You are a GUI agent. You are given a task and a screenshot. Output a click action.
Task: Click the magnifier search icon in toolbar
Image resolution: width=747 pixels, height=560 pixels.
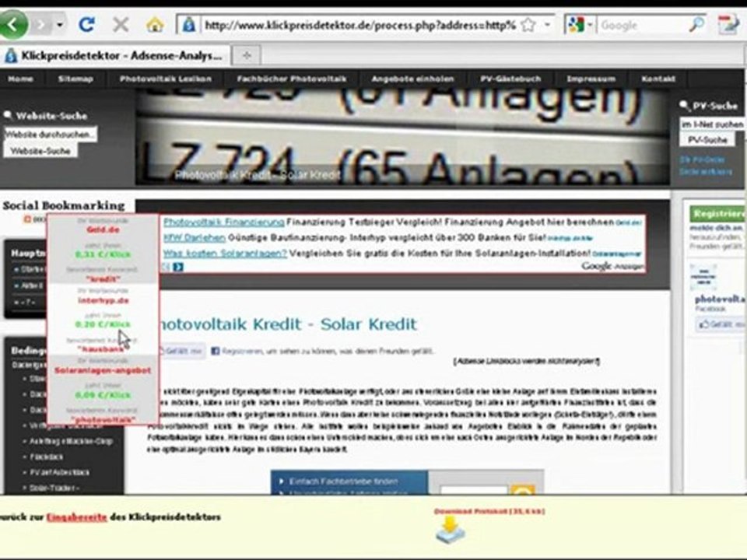tap(696, 24)
